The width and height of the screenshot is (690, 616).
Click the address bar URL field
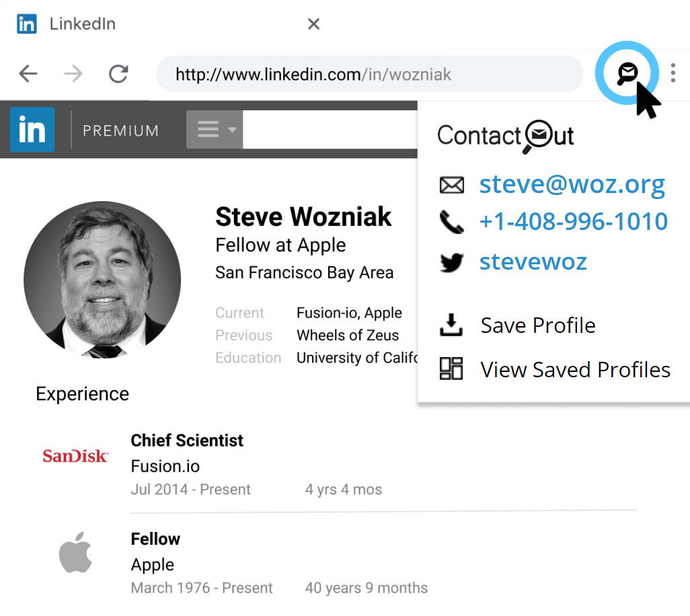369,73
